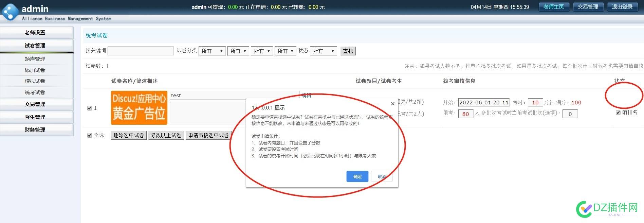The width and height of the screenshot is (644, 223).
Task: Toggle checkbox for exam row 1
Action: pos(90,108)
